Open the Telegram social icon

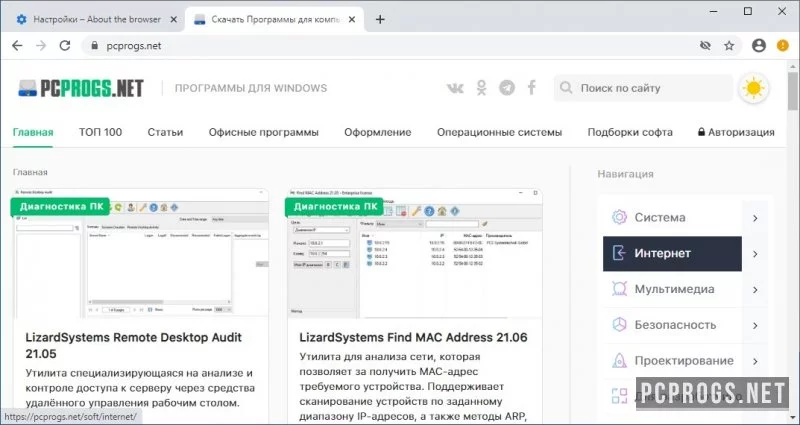point(507,88)
